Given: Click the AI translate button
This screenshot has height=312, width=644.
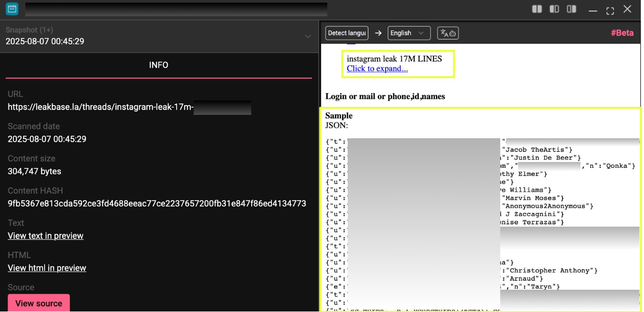Looking at the screenshot, I should coord(448,33).
